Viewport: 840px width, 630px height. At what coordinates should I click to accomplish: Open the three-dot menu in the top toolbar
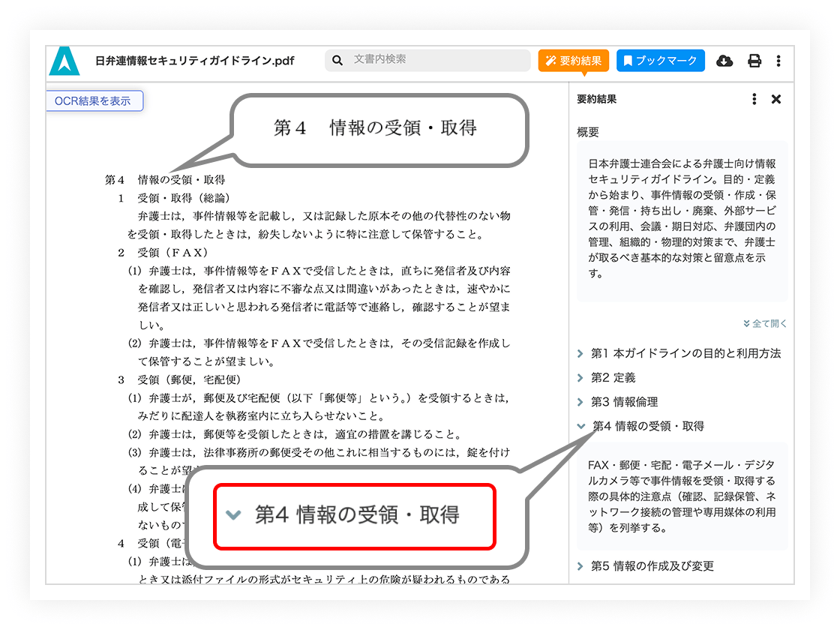(777, 61)
